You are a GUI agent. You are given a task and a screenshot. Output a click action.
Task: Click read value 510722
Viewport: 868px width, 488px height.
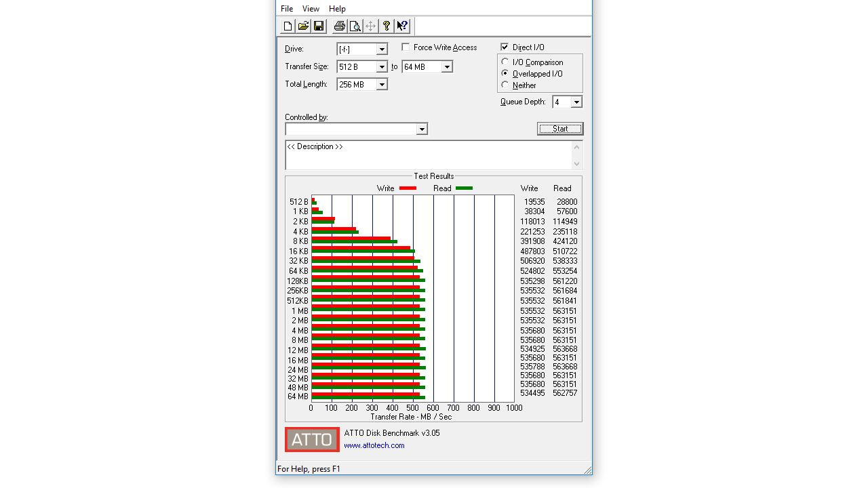point(565,251)
